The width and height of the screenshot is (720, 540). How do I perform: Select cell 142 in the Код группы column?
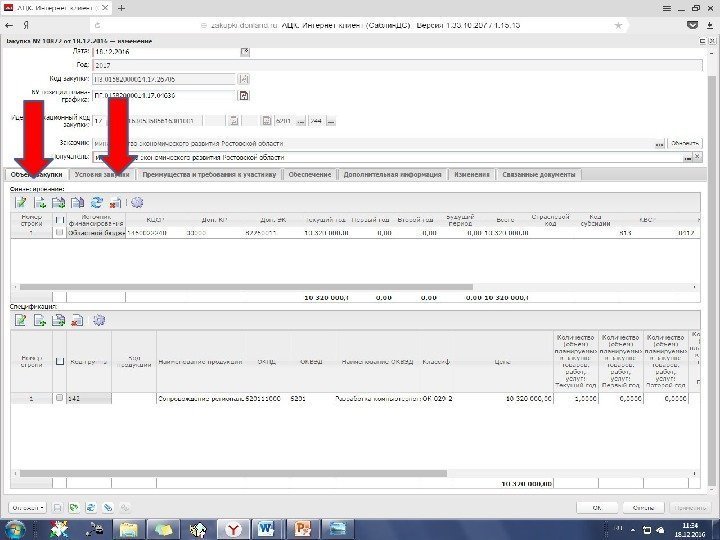[89, 399]
